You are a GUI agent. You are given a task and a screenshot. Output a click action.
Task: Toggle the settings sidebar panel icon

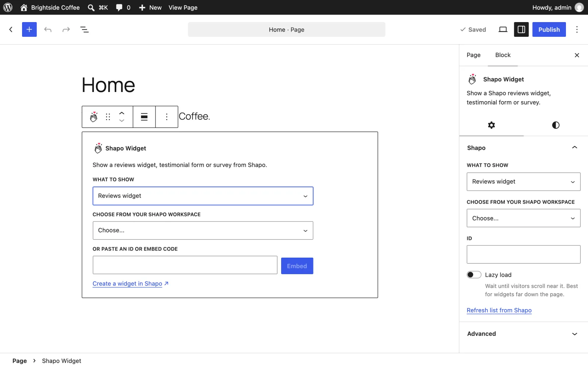tap(521, 29)
